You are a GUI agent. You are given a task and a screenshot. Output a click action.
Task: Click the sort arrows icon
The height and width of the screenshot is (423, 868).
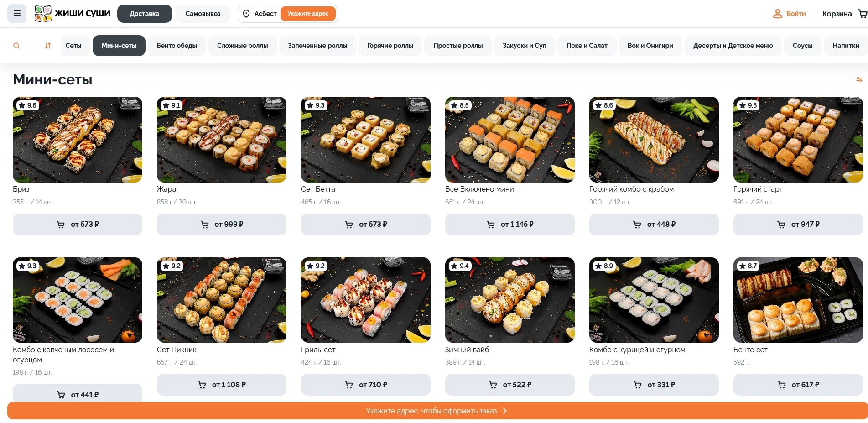tap(47, 46)
